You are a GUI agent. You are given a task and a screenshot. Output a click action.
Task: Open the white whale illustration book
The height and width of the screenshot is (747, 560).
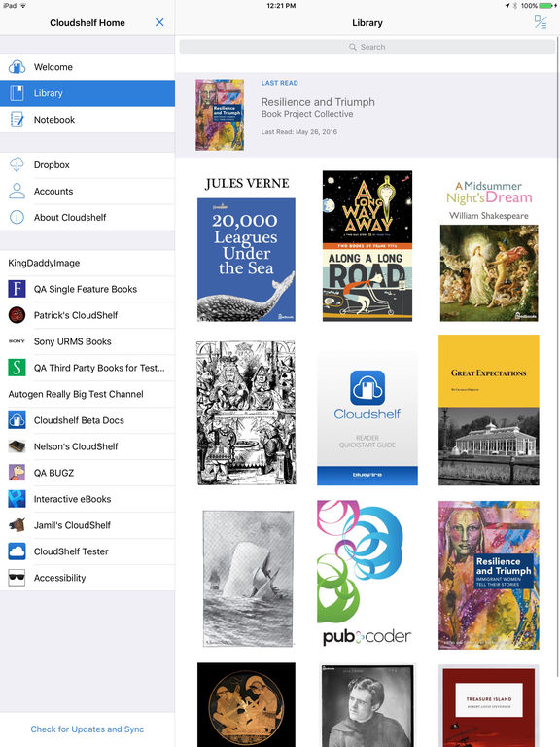[x=248, y=579]
